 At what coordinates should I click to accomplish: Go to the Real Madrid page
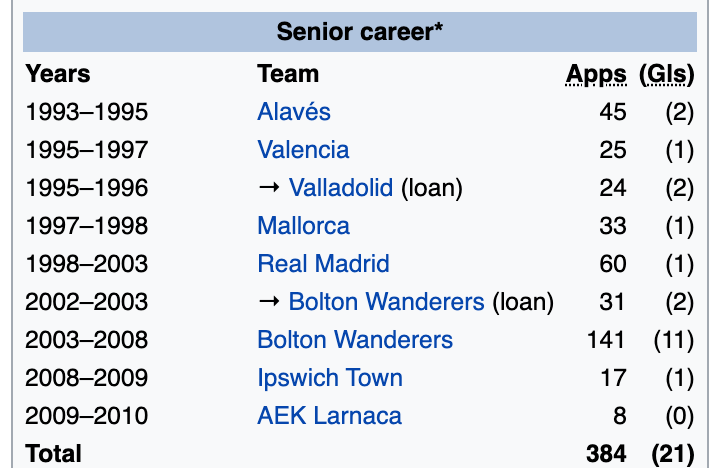point(323,263)
